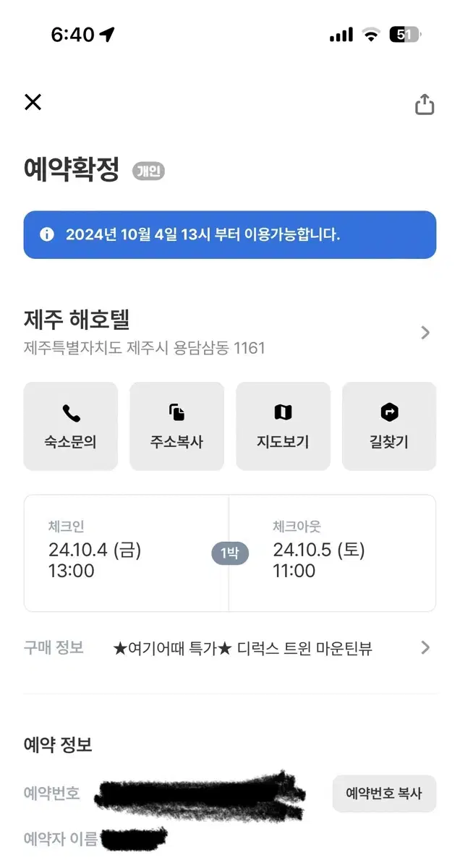
Task: Click the 예약번호 복사 button
Action: (384, 793)
